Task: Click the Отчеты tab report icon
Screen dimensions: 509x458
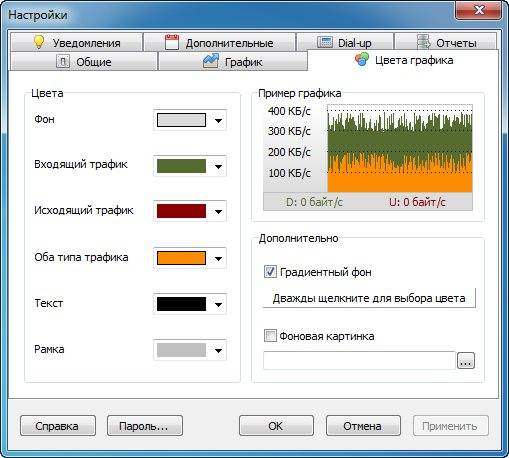Action: [x=423, y=42]
